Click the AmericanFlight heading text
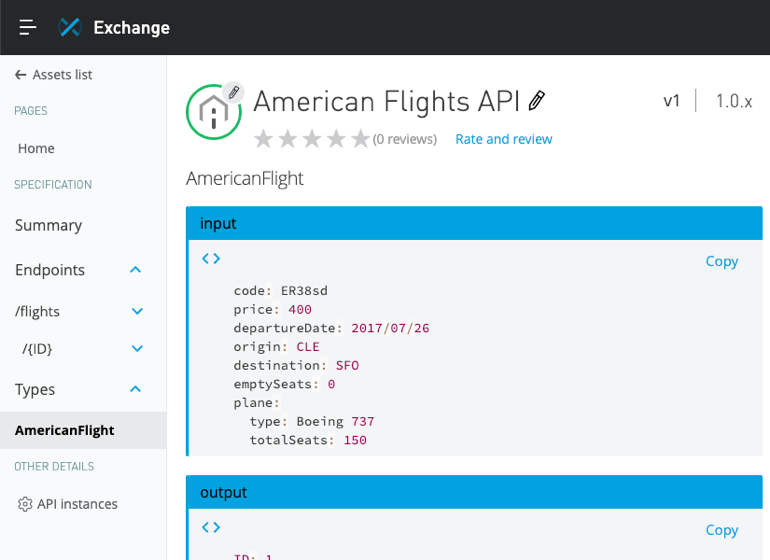The width and height of the screenshot is (770, 560). tap(245, 178)
